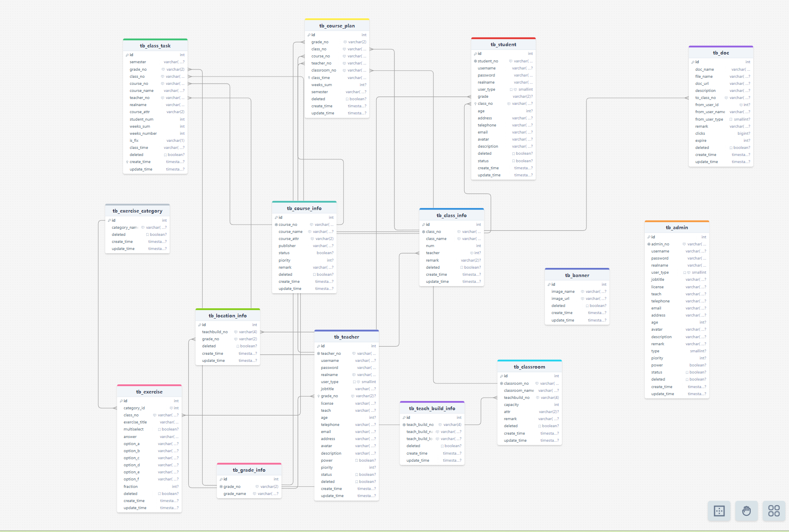The height and width of the screenshot is (532, 789).
Task: Click category_name field in tb_exercise_category
Action: (124, 228)
